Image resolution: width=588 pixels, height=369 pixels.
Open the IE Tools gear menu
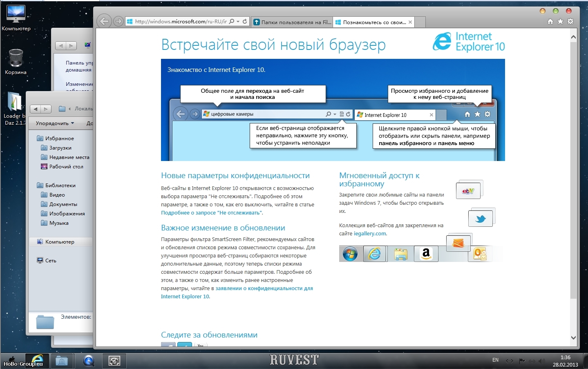pyautogui.click(x=570, y=21)
